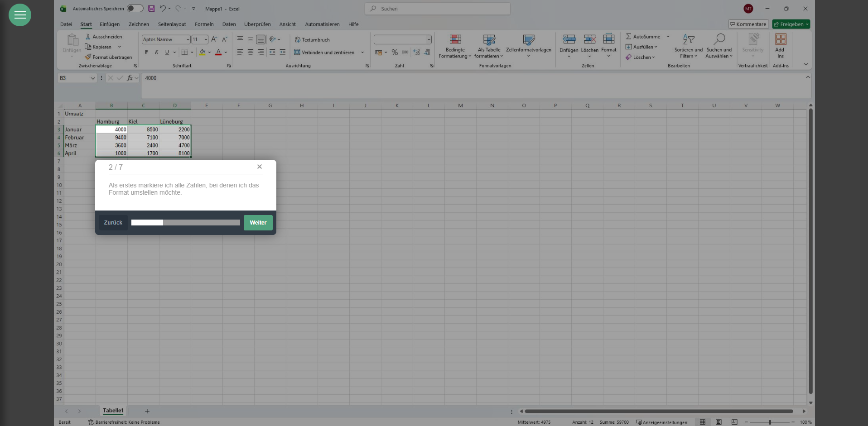Click the Weiter button

point(258,223)
